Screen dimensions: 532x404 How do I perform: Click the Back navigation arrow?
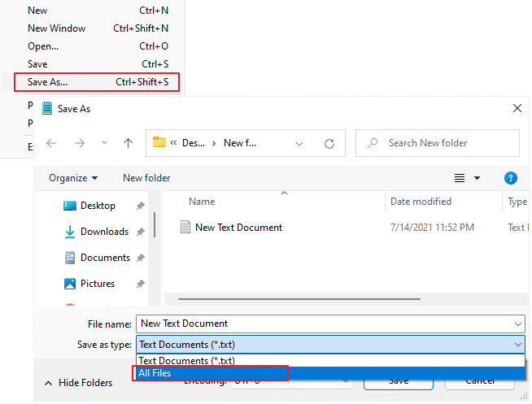pos(51,143)
